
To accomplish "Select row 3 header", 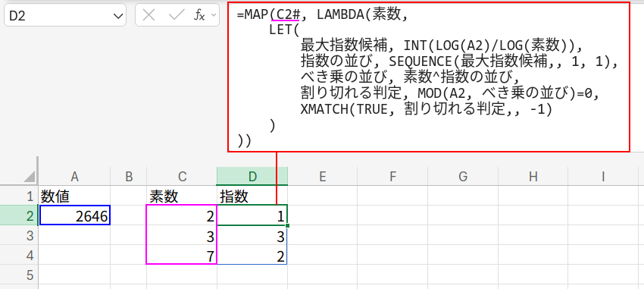I will point(19,235).
